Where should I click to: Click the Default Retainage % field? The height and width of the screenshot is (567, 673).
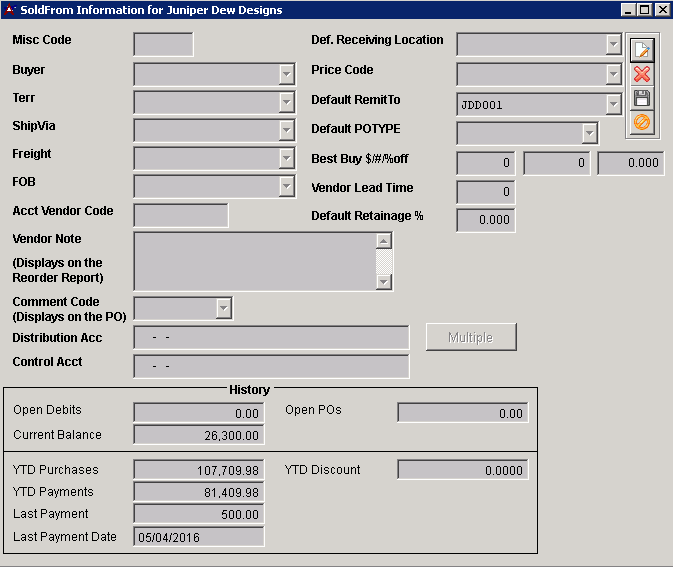(x=486, y=220)
